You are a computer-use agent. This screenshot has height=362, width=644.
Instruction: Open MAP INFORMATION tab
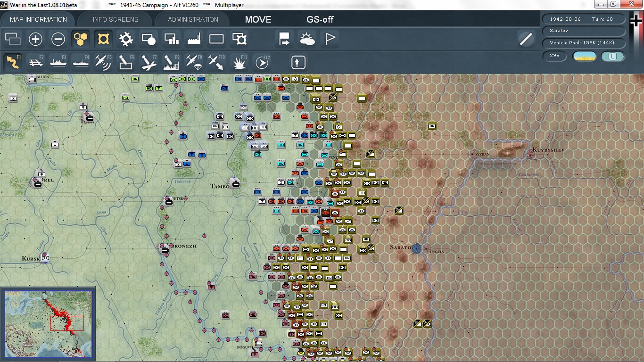point(38,19)
